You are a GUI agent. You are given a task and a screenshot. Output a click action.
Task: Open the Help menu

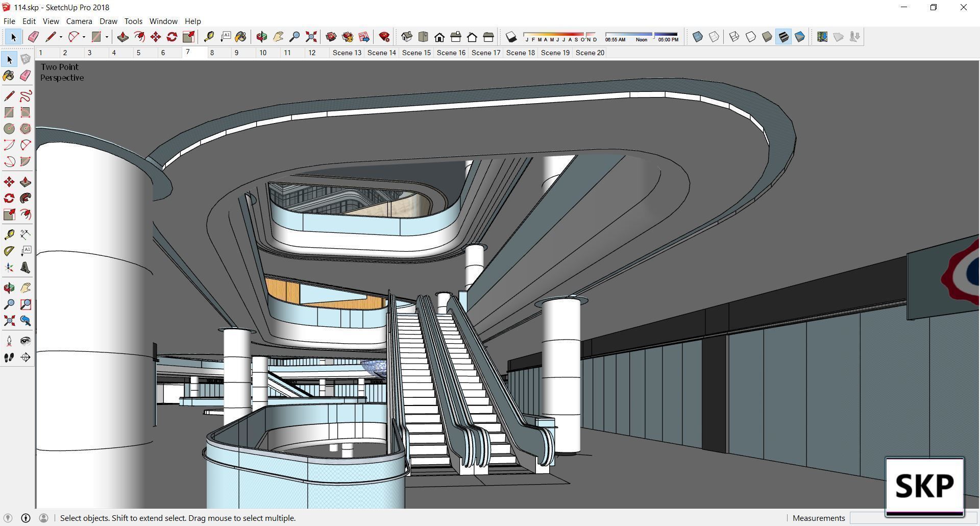click(x=192, y=21)
